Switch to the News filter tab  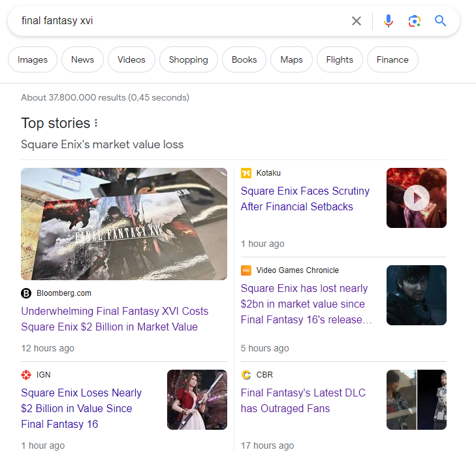pyautogui.click(x=82, y=59)
